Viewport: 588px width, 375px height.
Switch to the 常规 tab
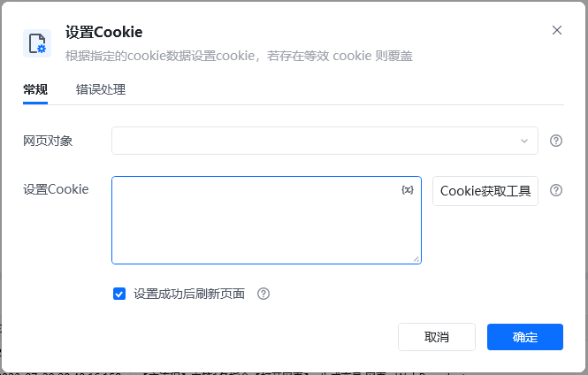(35, 89)
